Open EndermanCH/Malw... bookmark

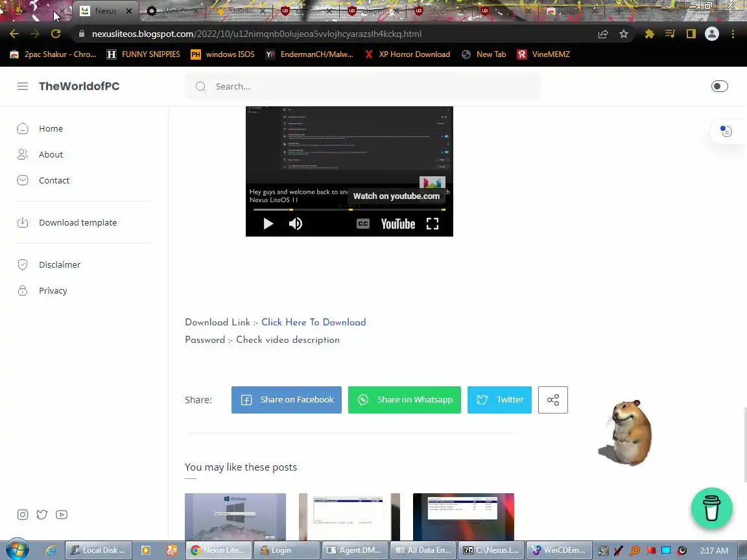(x=309, y=54)
